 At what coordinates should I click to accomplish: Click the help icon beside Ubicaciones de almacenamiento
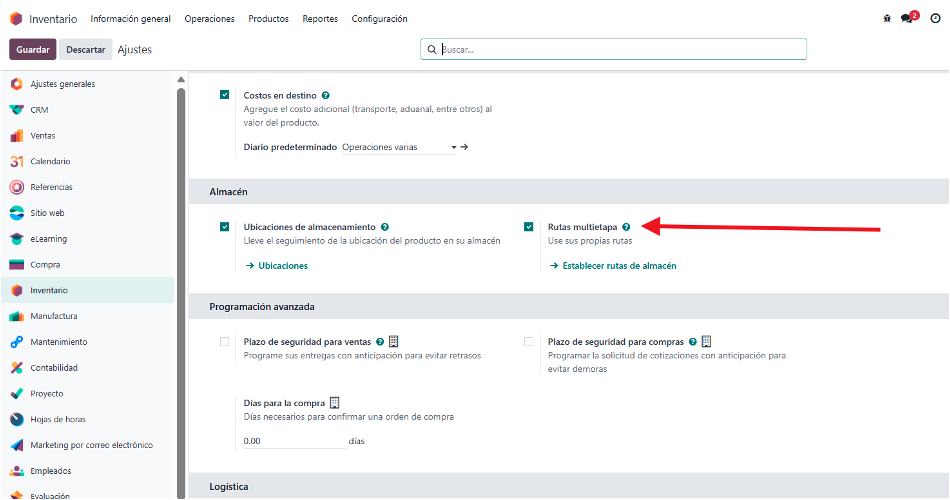point(385,227)
